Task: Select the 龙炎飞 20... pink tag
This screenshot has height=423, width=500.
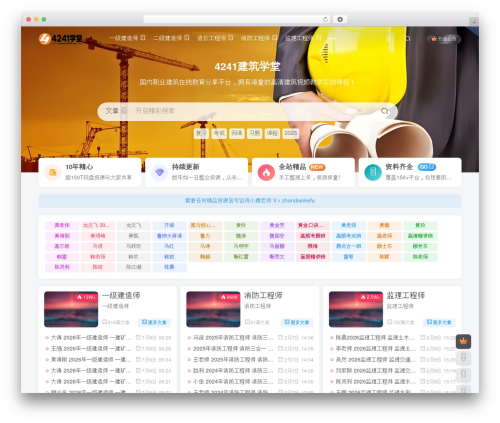Action: coord(98,225)
